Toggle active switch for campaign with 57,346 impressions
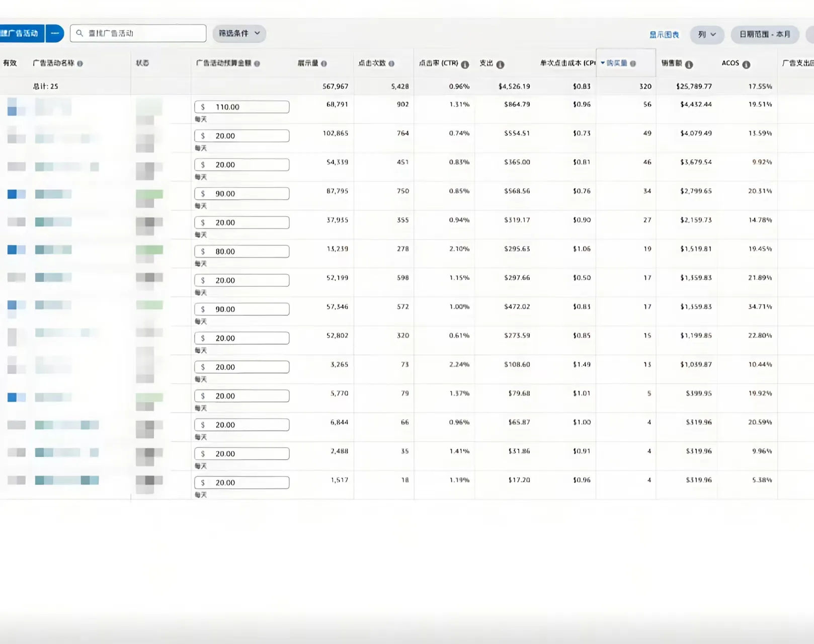The width and height of the screenshot is (814, 644). [16, 305]
